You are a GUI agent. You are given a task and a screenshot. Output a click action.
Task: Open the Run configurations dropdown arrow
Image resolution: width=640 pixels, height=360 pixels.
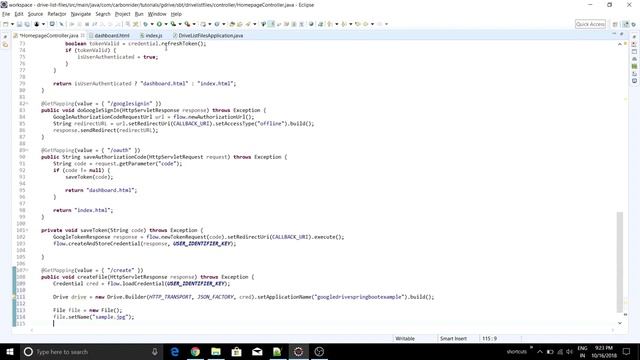pyautogui.click(x=166, y=24)
